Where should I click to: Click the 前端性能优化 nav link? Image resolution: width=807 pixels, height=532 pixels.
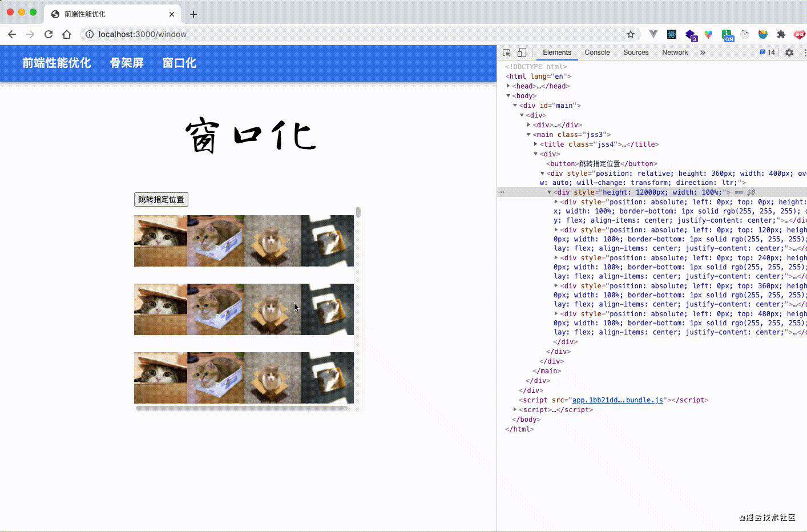pos(57,63)
